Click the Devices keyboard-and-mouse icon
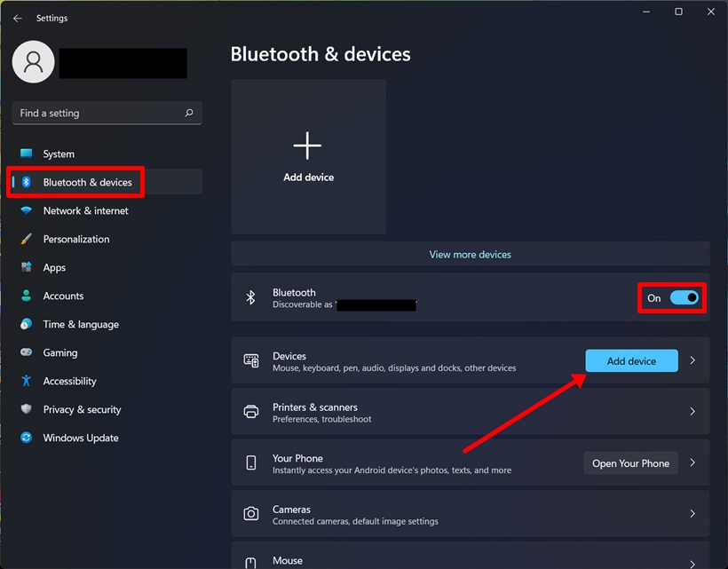The width and height of the screenshot is (728, 569). coord(251,360)
